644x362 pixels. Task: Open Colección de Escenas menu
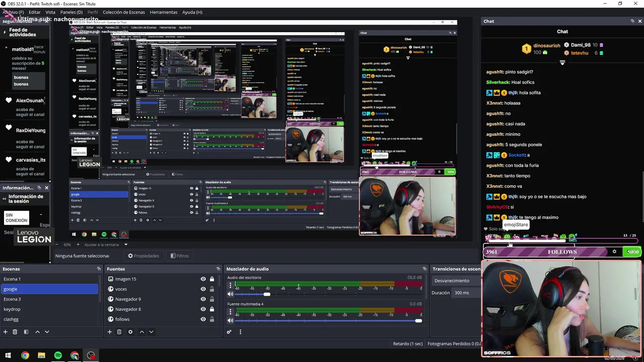124,12
